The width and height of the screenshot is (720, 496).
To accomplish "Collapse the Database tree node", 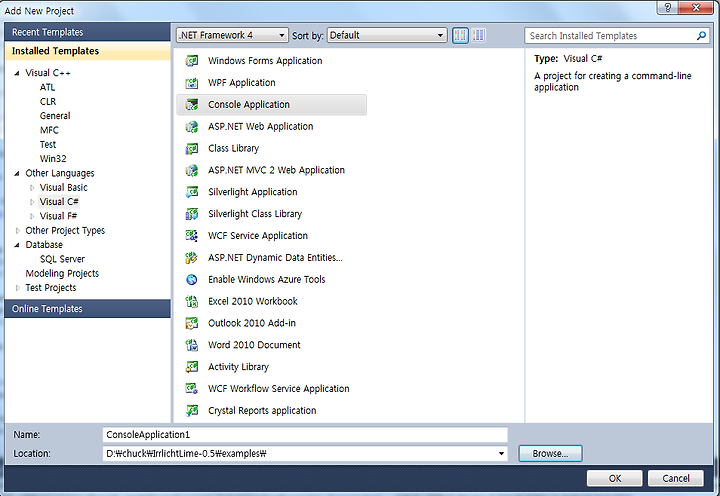I will click(17, 245).
